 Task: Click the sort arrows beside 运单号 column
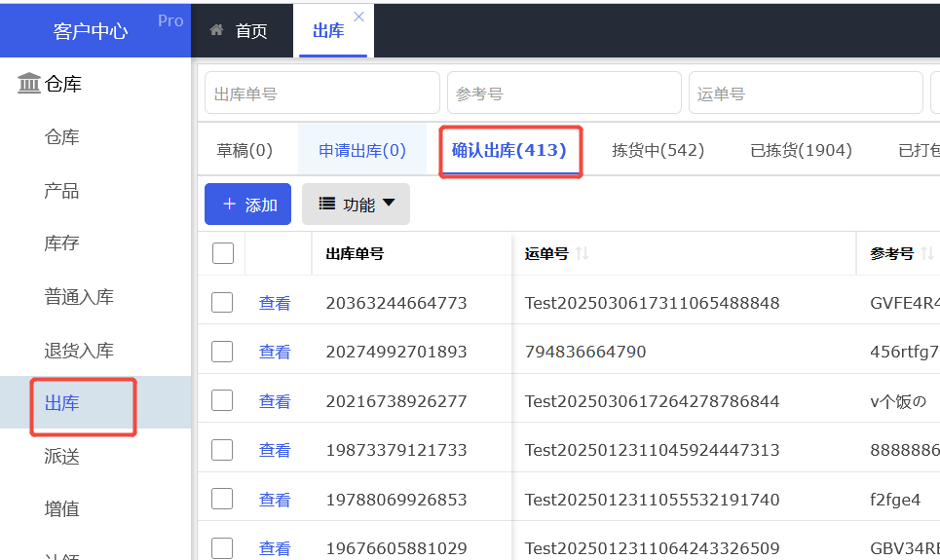click(583, 253)
